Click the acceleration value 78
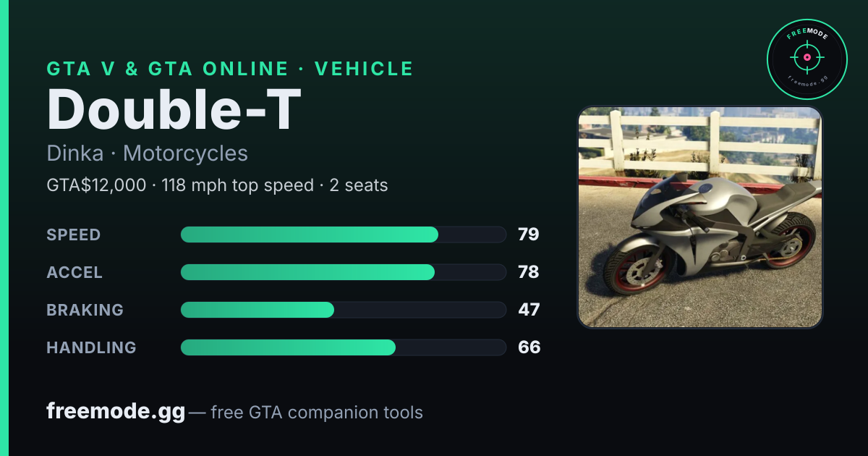The width and height of the screenshot is (868, 456). click(529, 272)
